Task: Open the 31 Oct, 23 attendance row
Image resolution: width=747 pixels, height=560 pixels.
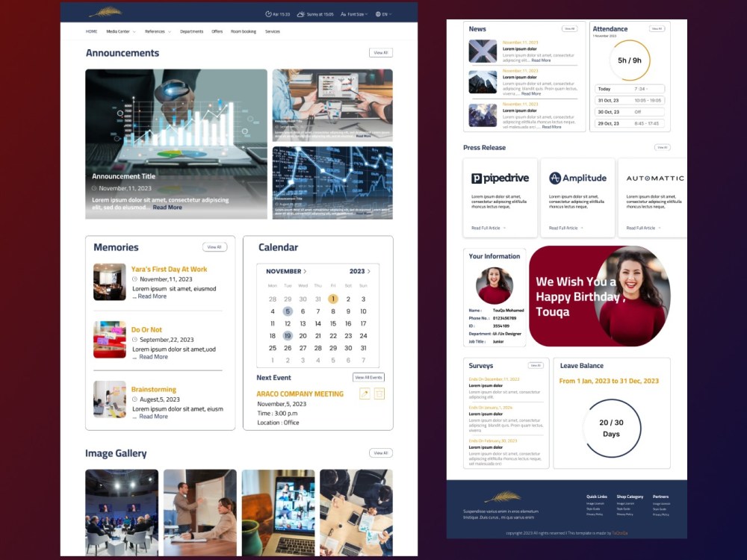Action: (x=630, y=101)
